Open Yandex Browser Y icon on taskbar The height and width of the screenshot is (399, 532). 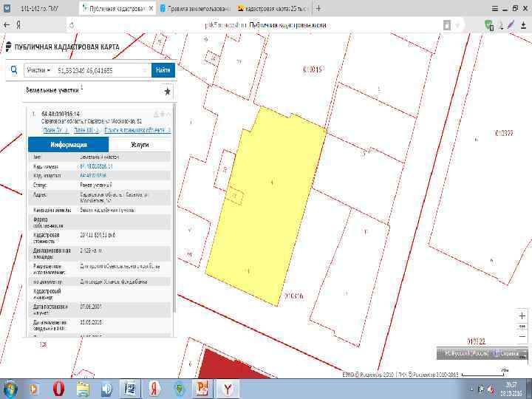(228, 389)
